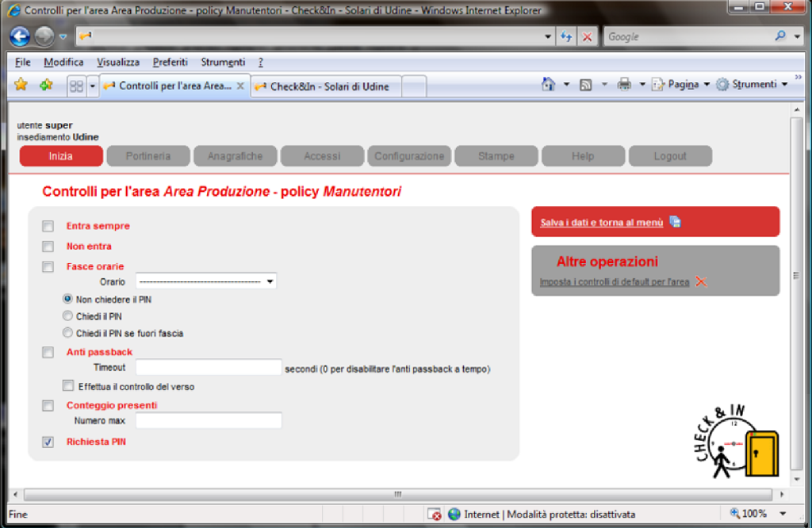Screen dimensions: 812x528
Task: Click the Refresh page icon
Action: point(566,36)
